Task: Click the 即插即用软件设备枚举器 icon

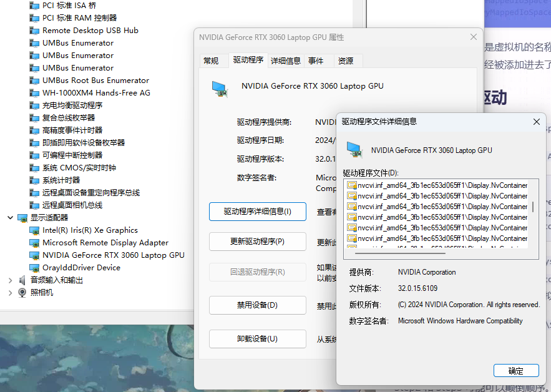Action: tap(34, 143)
